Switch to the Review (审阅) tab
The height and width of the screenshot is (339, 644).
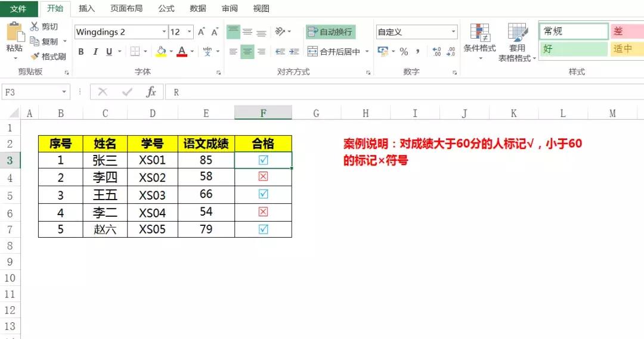[230, 8]
